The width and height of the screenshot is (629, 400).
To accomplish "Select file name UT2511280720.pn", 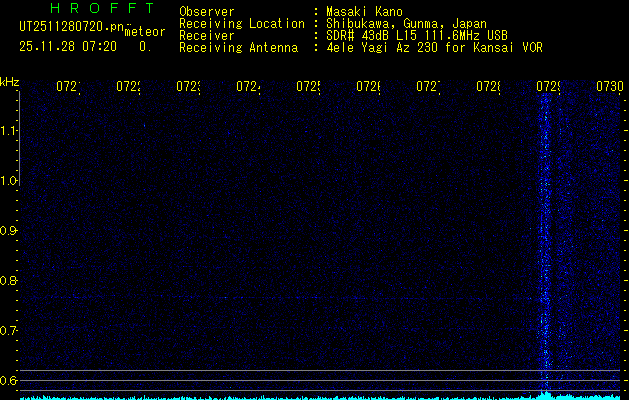I will pyautogui.click(x=72, y=26).
